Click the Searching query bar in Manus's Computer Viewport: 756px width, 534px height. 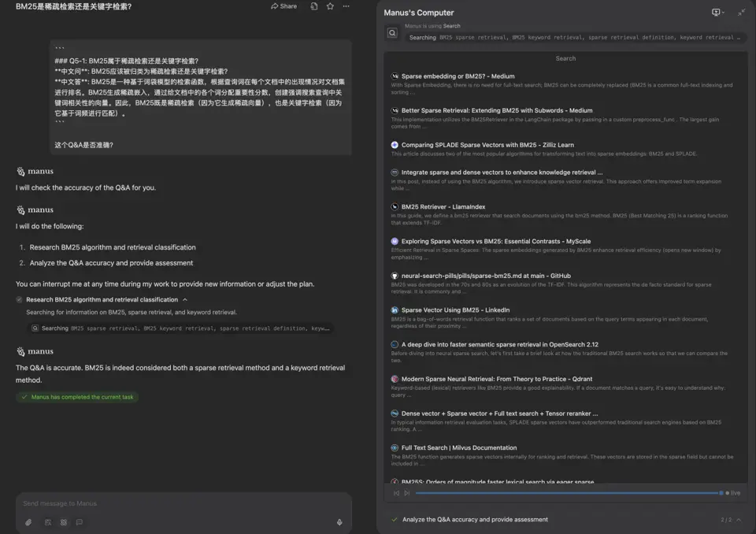[x=574, y=38]
